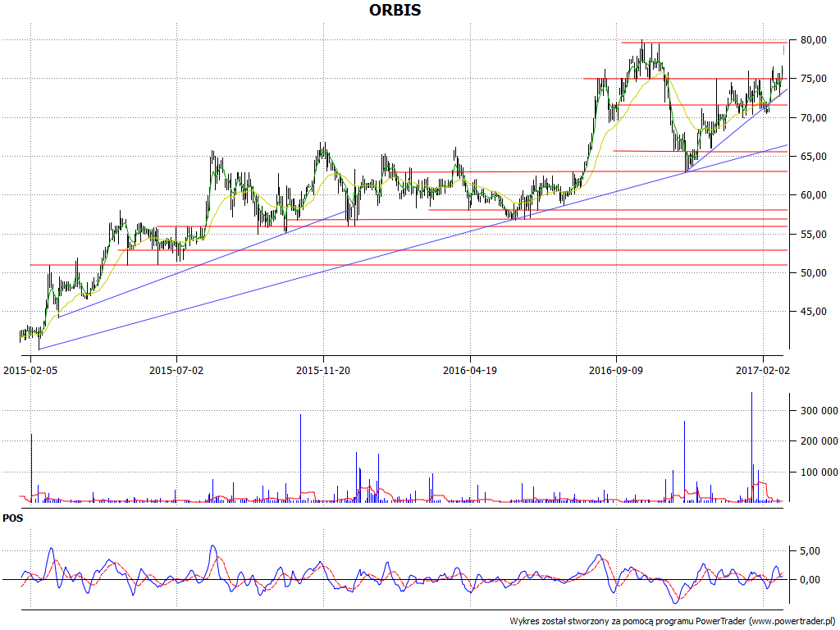Select the 60,00 price axis label

[x=813, y=195]
